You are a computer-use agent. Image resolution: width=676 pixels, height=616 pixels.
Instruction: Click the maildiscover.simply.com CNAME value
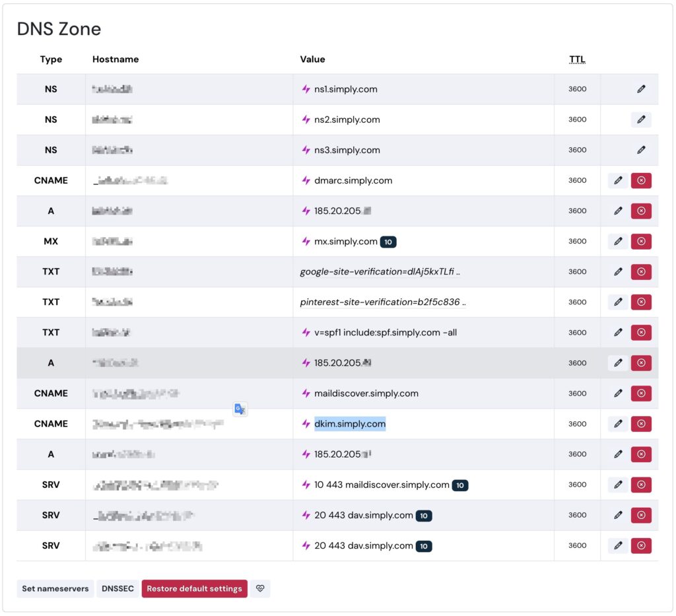point(366,393)
